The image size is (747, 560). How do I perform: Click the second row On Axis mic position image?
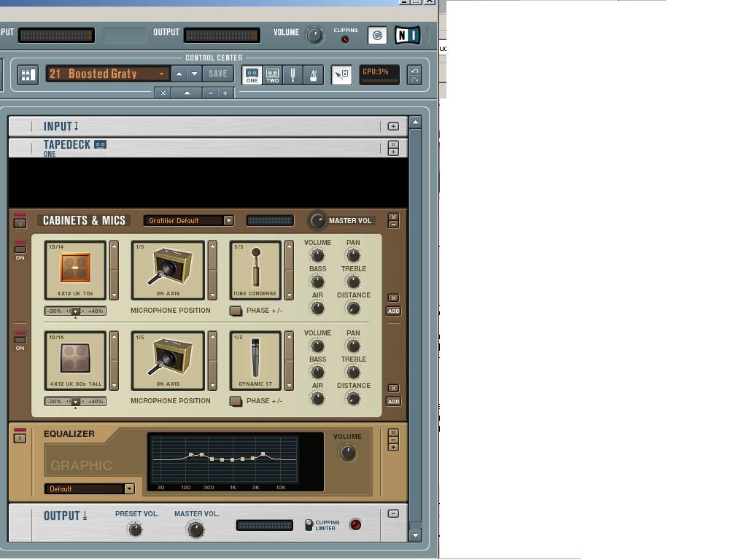(169, 360)
